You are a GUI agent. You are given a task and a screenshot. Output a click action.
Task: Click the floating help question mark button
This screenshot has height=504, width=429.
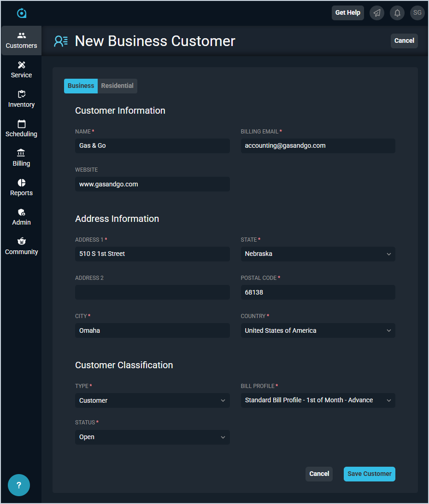pyautogui.click(x=18, y=485)
